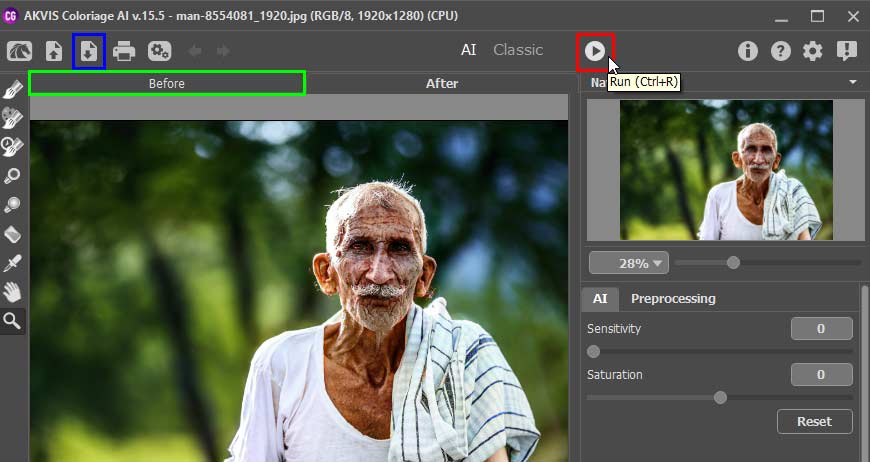870x462 pixels.
Task: Activate the Zoom tool
Action: pyautogui.click(x=13, y=321)
